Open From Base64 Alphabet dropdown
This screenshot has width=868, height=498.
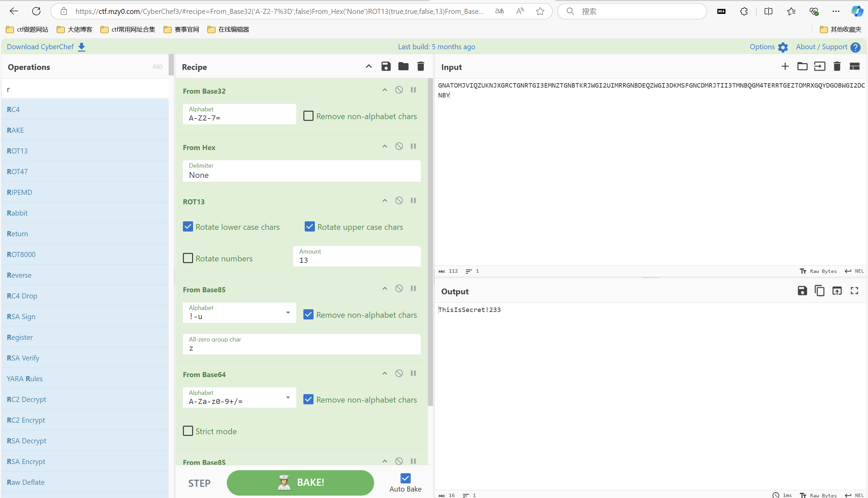pos(288,398)
